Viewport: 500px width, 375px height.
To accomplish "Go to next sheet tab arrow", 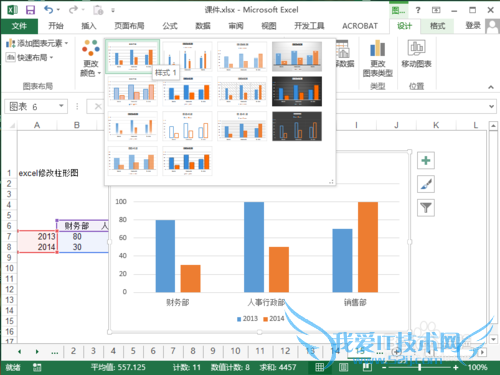I will coord(37,351).
